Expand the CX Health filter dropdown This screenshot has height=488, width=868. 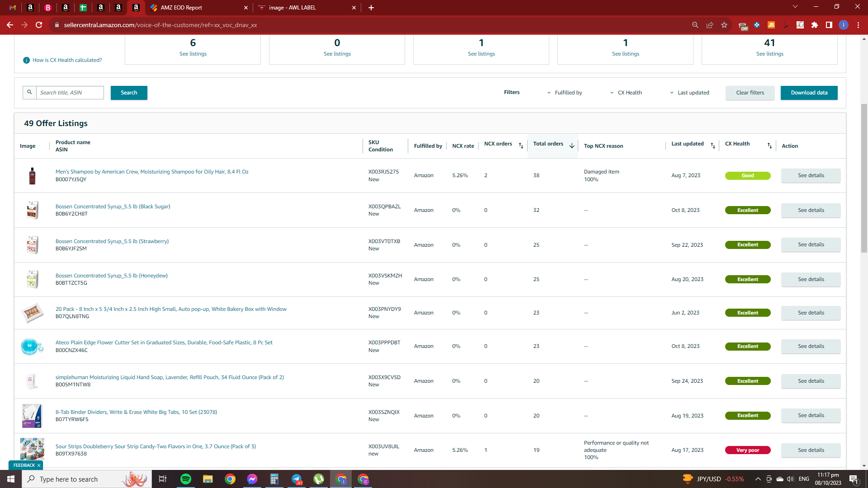click(x=626, y=93)
